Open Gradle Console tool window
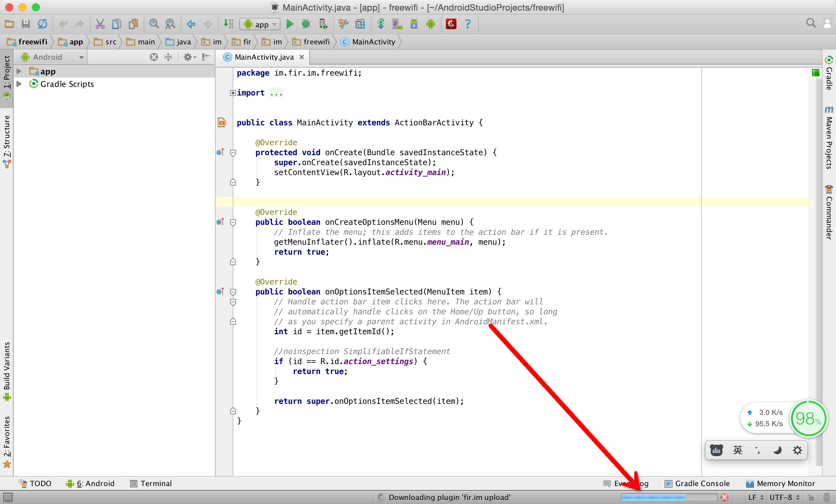The image size is (836, 504). click(x=697, y=483)
